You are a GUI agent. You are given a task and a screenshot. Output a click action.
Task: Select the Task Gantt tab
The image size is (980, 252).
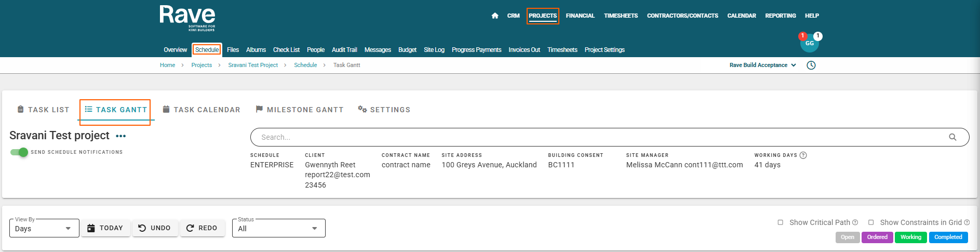[116, 110]
